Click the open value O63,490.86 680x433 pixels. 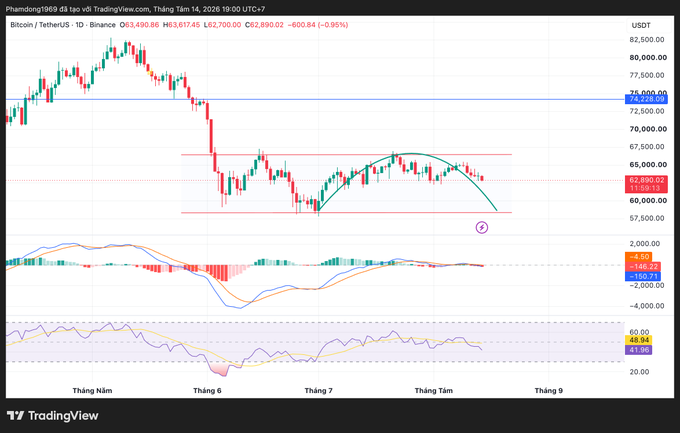139,25
